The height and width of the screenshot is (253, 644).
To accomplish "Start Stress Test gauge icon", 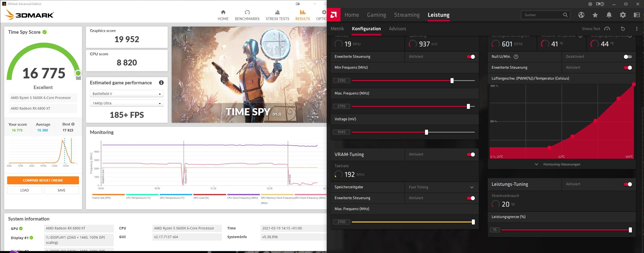I will [x=607, y=29].
